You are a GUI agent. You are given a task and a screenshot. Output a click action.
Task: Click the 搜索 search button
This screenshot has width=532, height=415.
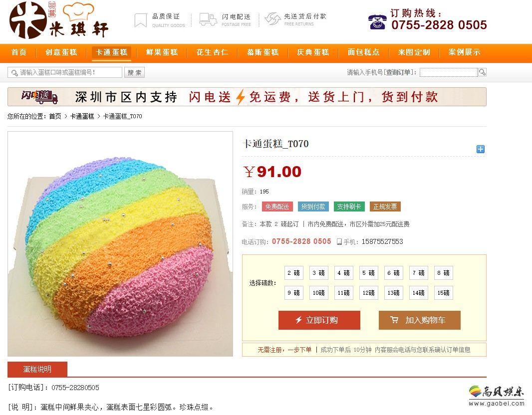click(135, 72)
